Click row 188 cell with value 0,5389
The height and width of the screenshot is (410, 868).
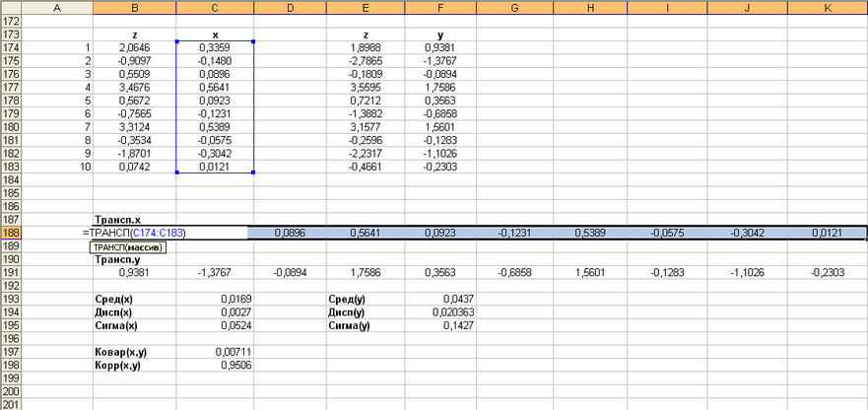click(590, 233)
